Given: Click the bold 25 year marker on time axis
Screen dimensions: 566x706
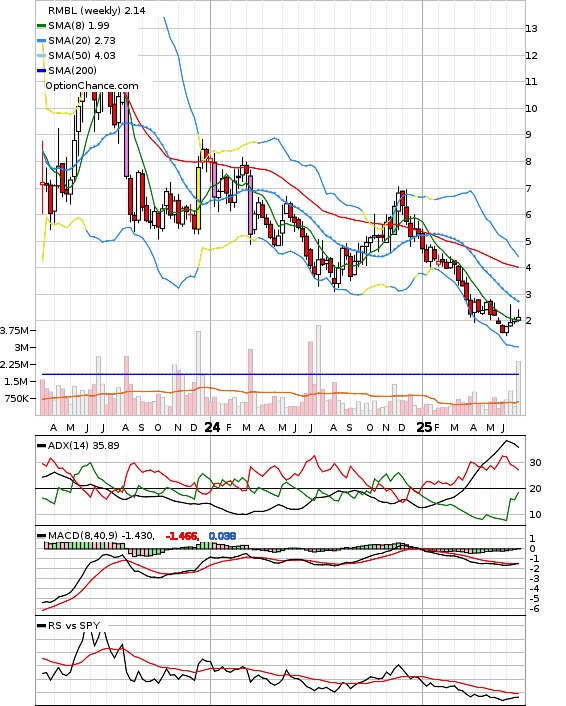Looking at the screenshot, I should click(x=424, y=427).
